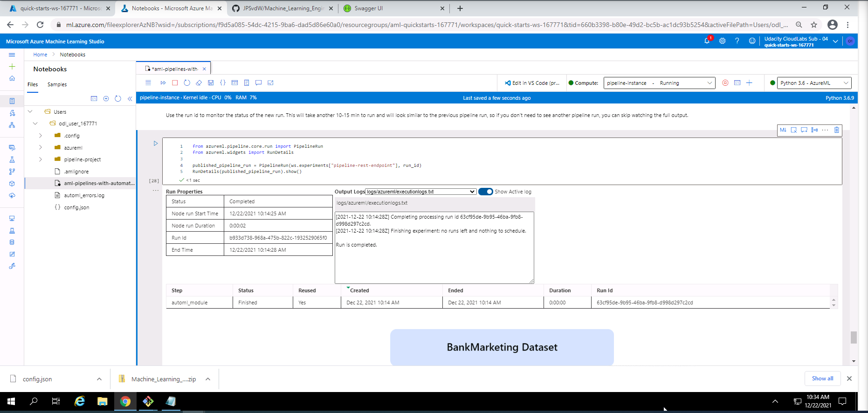Clear all outputs with the eraser icon
This screenshot has width=868, height=413.
pos(199,83)
